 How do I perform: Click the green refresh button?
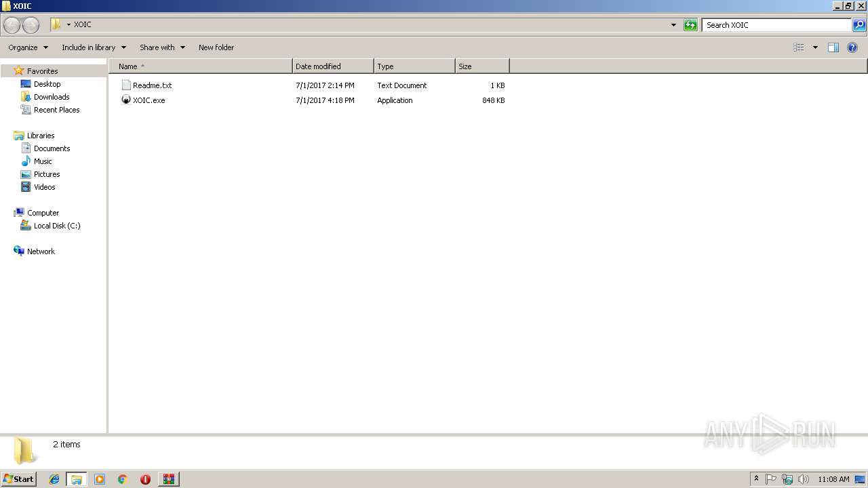(690, 25)
